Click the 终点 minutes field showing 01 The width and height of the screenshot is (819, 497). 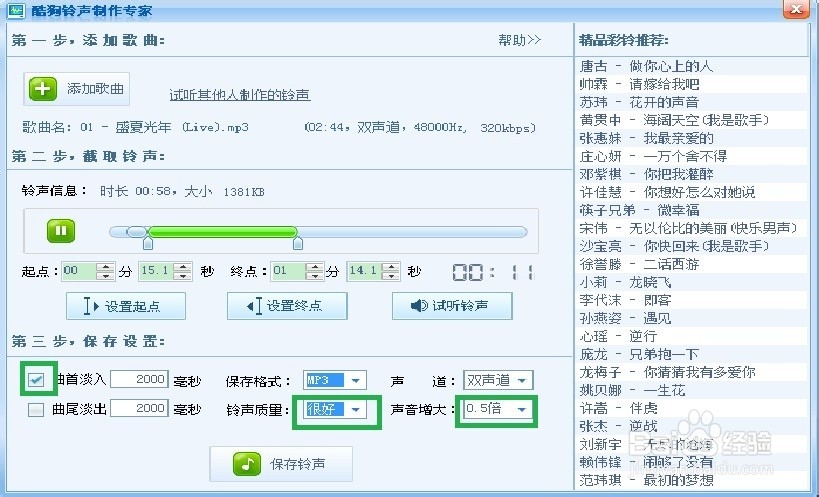point(288,271)
